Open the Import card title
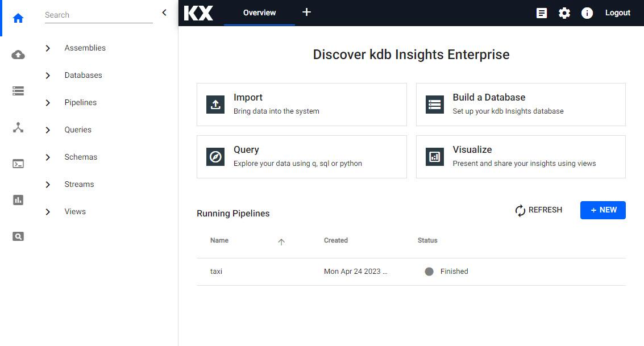This screenshot has width=644, height=346. point(248,97)
